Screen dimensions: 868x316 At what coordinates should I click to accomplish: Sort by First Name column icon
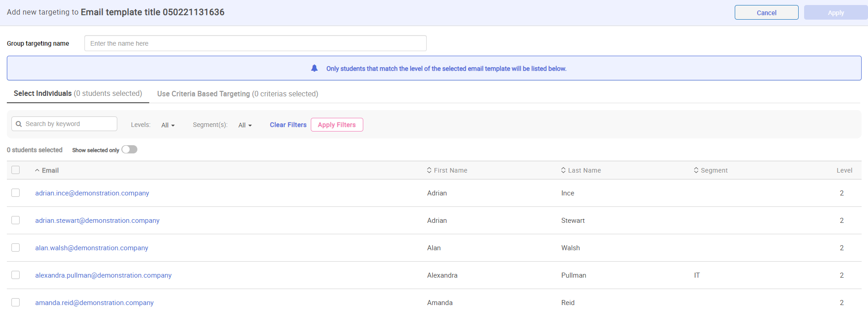429,170
